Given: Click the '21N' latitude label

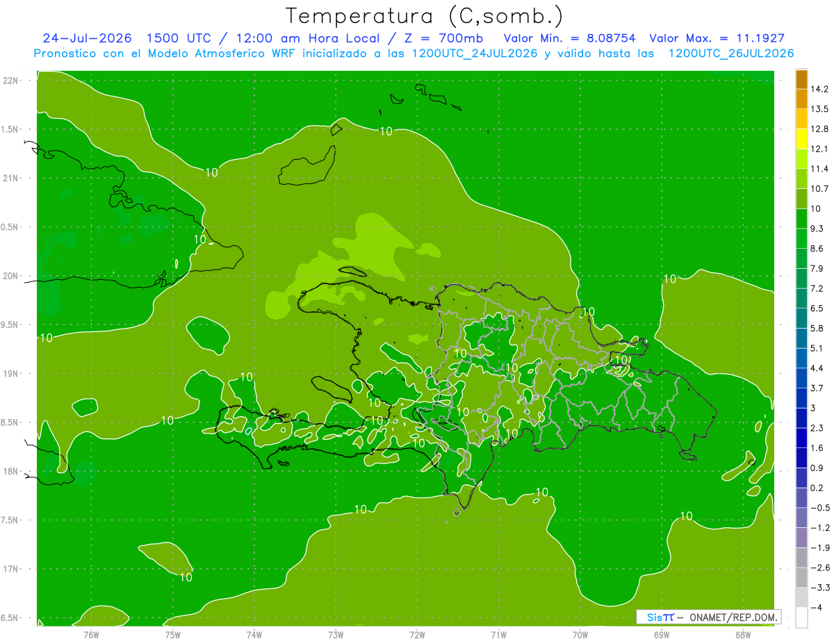Looking at the screenshot, I should 12,179.
